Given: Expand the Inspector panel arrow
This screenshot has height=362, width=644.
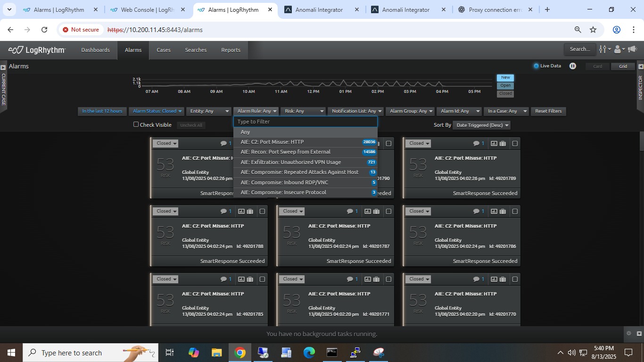Looking at the screenshot, I should point(640,67).
